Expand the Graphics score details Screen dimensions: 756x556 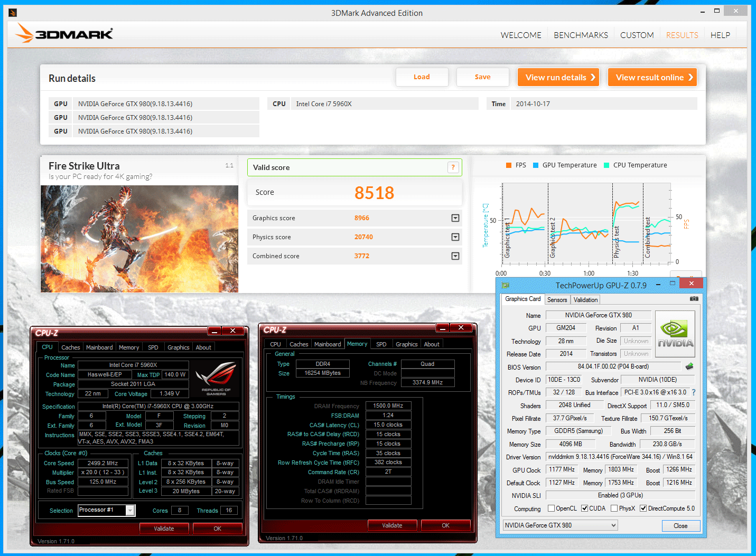455,218
